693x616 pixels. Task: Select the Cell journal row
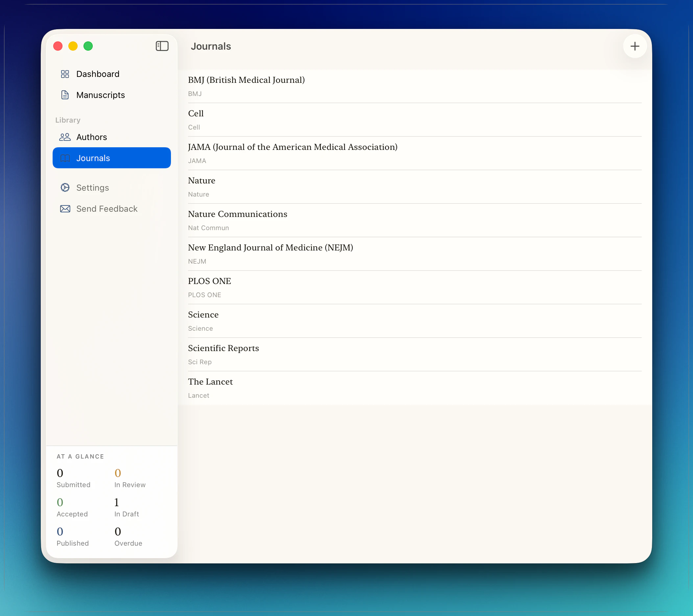[415, 120]
